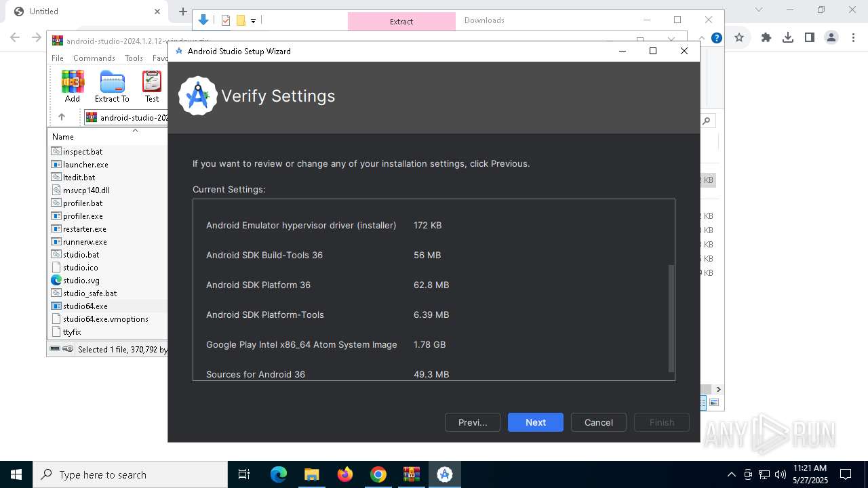This screenshot has height=488, width=868.
Task: Open Windows Start menu
Action: click(16, 474)
